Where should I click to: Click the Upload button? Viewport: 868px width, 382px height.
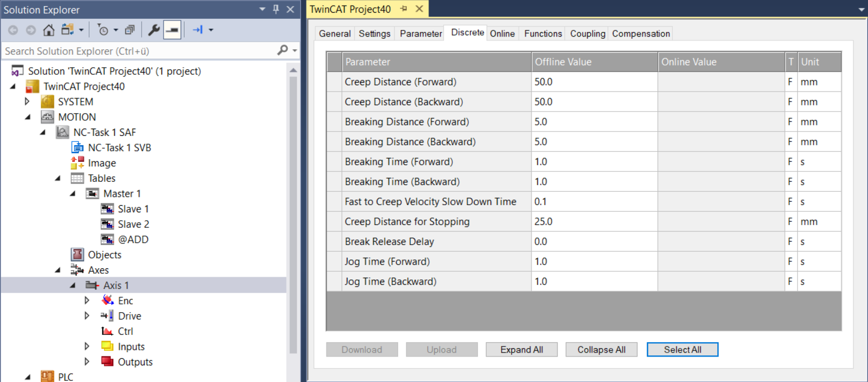point(442,350)
